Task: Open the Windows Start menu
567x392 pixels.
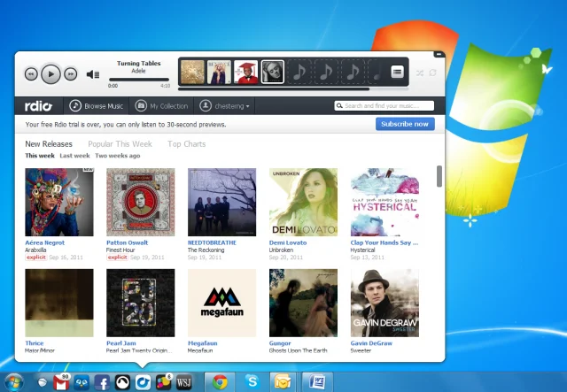Action: [14, 382]
